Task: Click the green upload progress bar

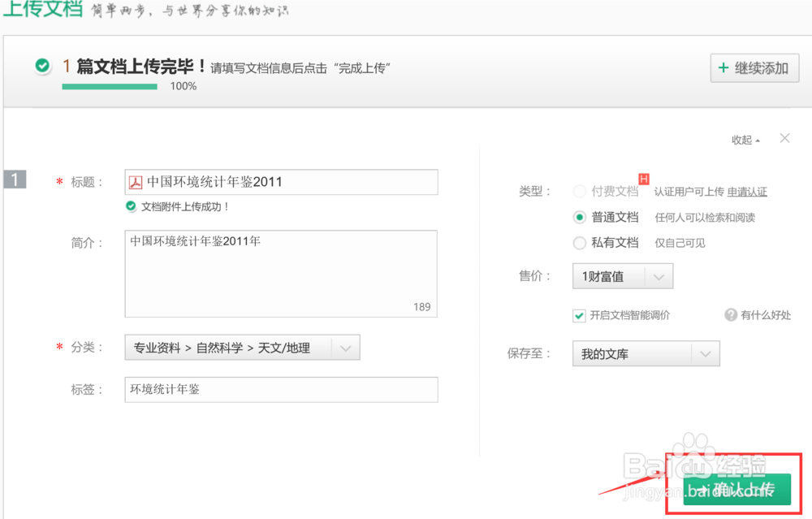Action: pos(110,86)
